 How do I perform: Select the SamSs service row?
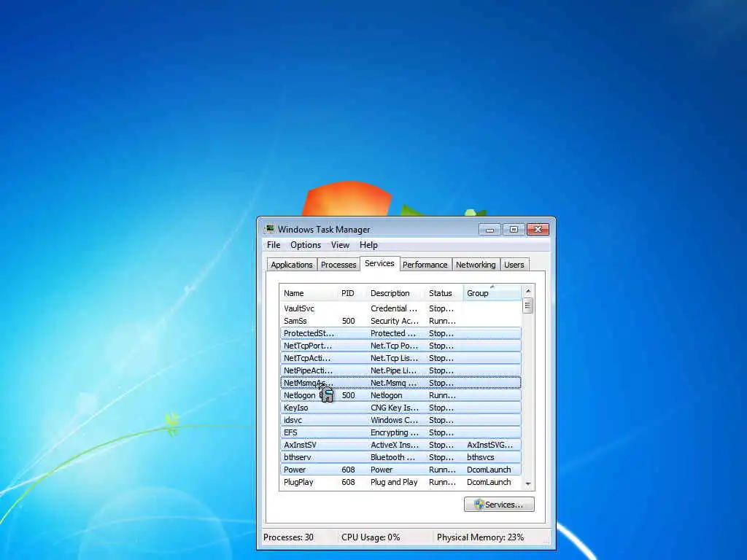[400, 321]
